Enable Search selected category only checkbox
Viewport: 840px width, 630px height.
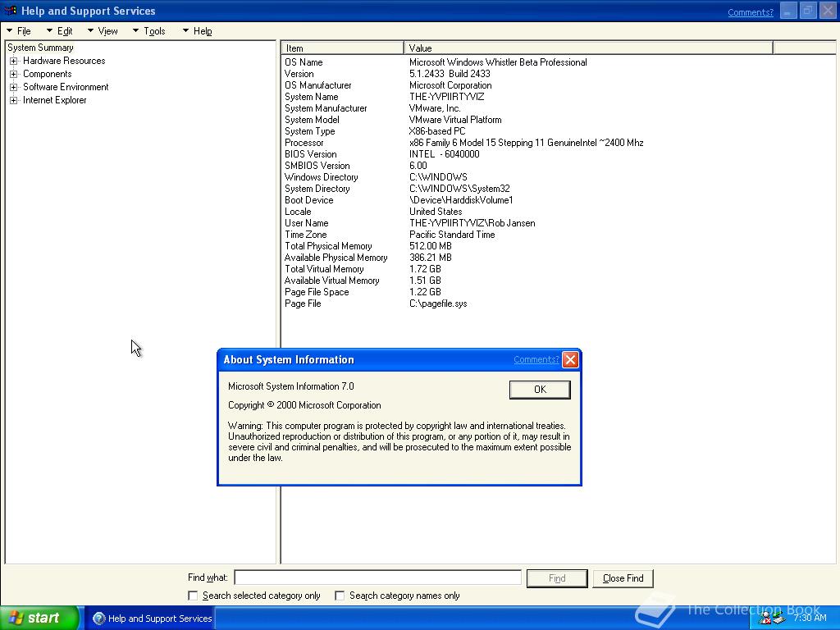click(193, 596)
